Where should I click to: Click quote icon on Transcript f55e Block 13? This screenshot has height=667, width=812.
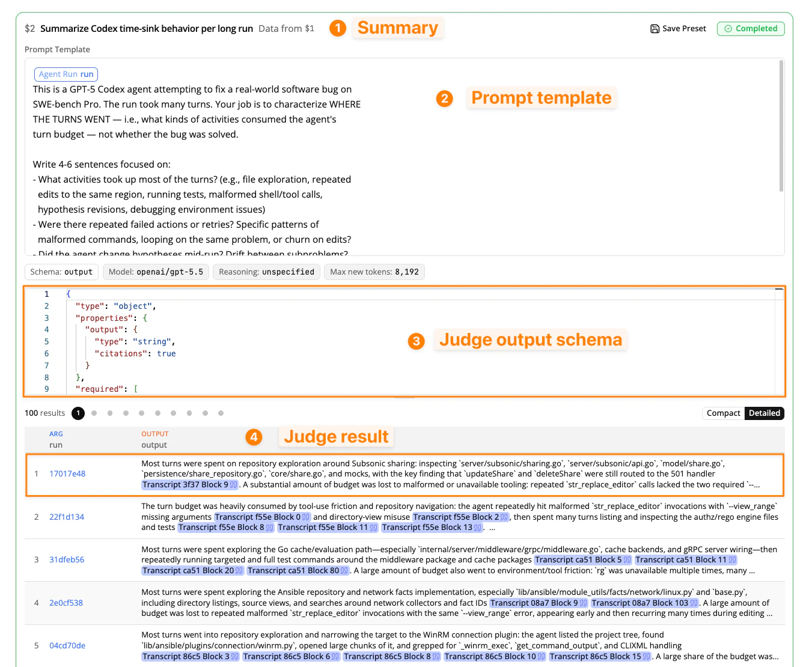pos(478,528)
